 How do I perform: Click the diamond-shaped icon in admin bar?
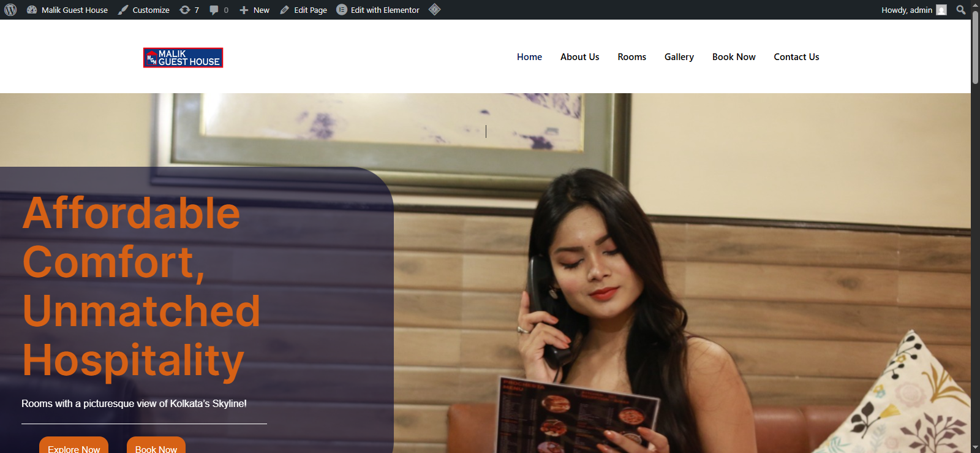tap(434, 10)
